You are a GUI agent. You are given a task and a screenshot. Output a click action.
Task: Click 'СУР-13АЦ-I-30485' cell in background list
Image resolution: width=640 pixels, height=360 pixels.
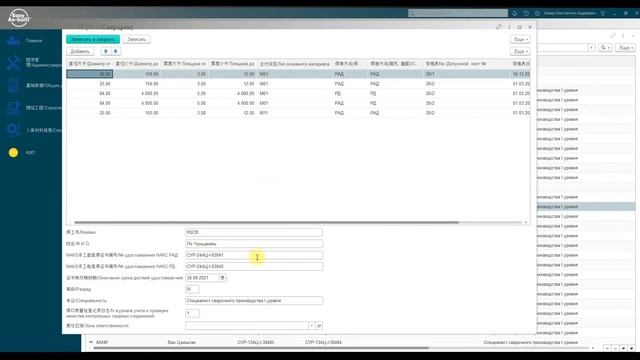(x=256, y=342)
